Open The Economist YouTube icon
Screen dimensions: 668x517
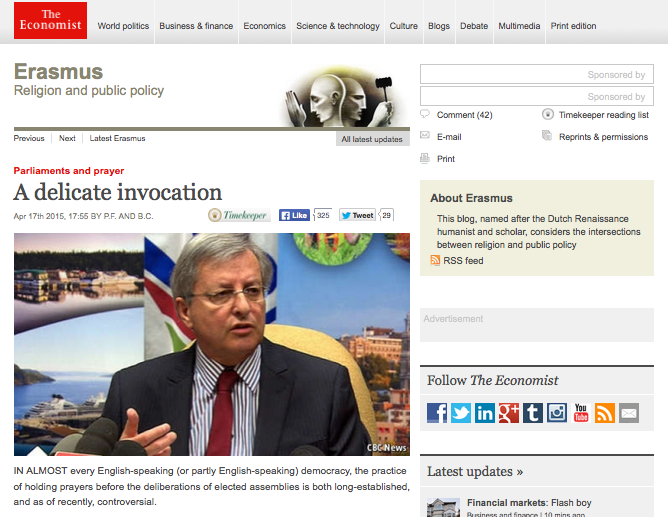tap(581, 412)
